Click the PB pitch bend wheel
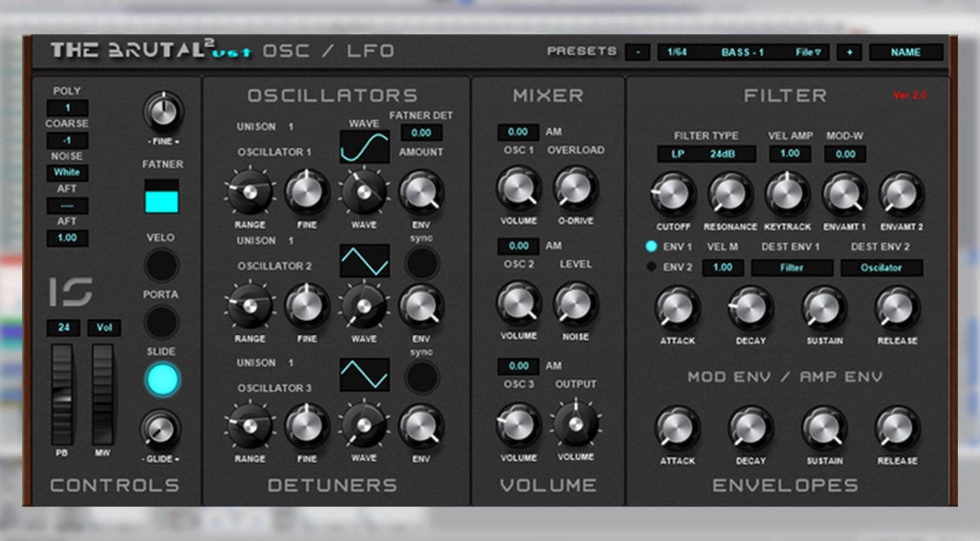This screenshot has width=980, height=541. (x=62, y=395)
